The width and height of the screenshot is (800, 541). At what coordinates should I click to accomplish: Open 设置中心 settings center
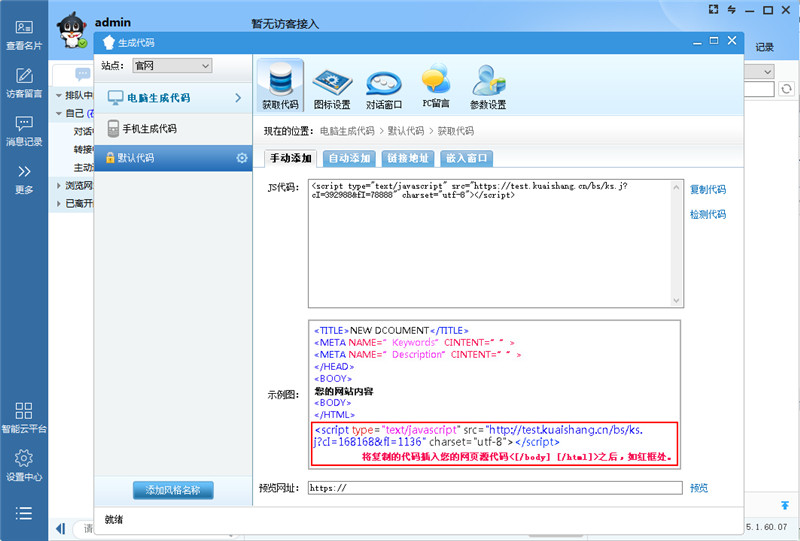pos(24,465)
